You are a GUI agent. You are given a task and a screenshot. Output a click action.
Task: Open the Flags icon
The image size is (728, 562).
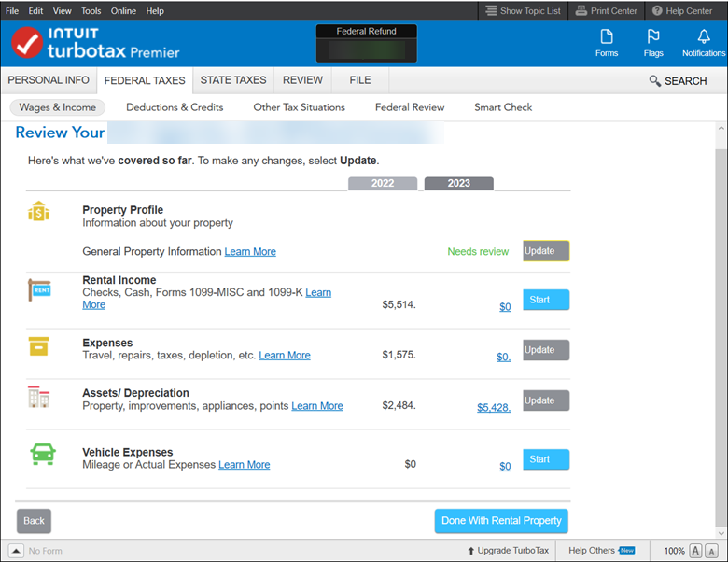coord(653,43)
